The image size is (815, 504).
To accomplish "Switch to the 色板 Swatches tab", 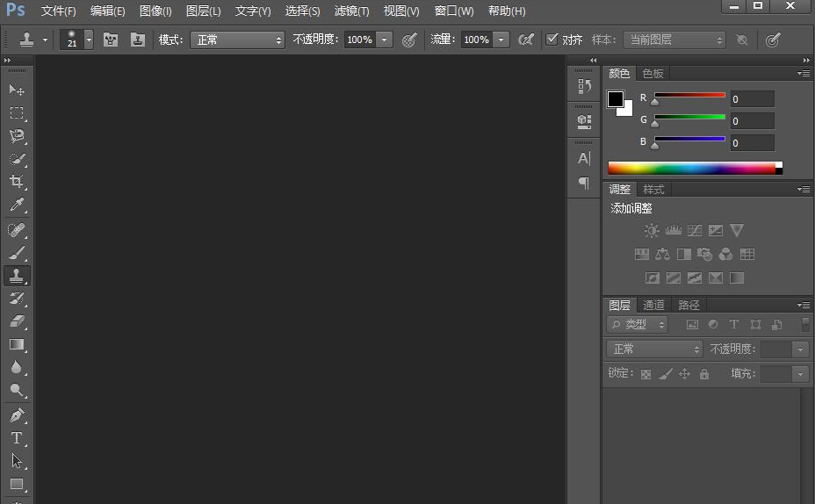I will coord(653,74).
